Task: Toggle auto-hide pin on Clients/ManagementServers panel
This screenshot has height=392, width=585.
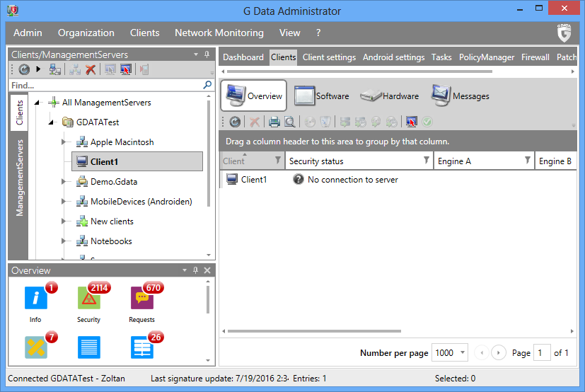Action: click(x=207, y=54)
